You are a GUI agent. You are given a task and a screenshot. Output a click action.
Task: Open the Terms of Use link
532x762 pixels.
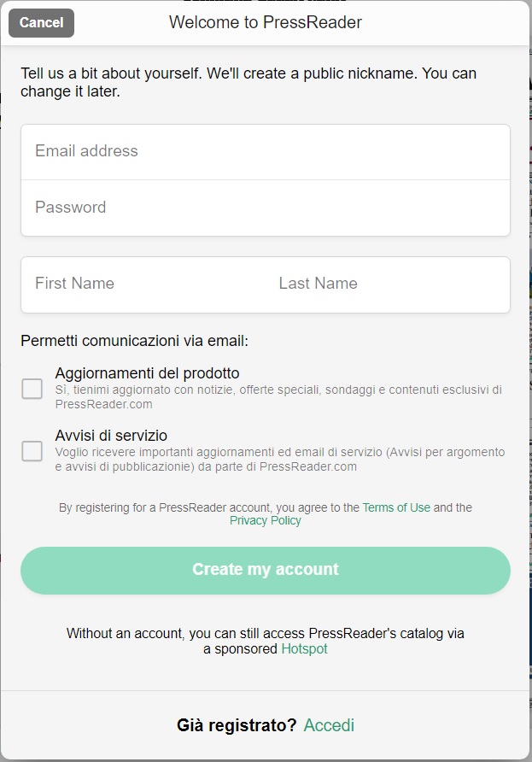coord(396,507)
